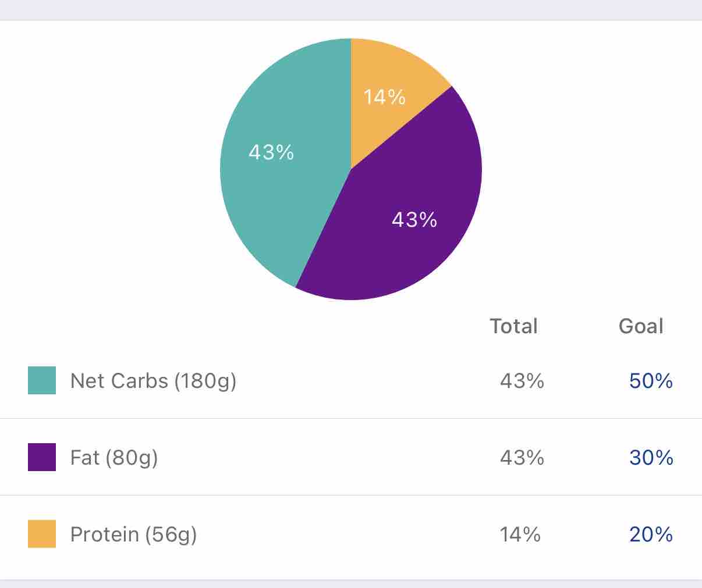Click the 43% label on the teal slice
This screenshot has height=588, width=702.
271,152
